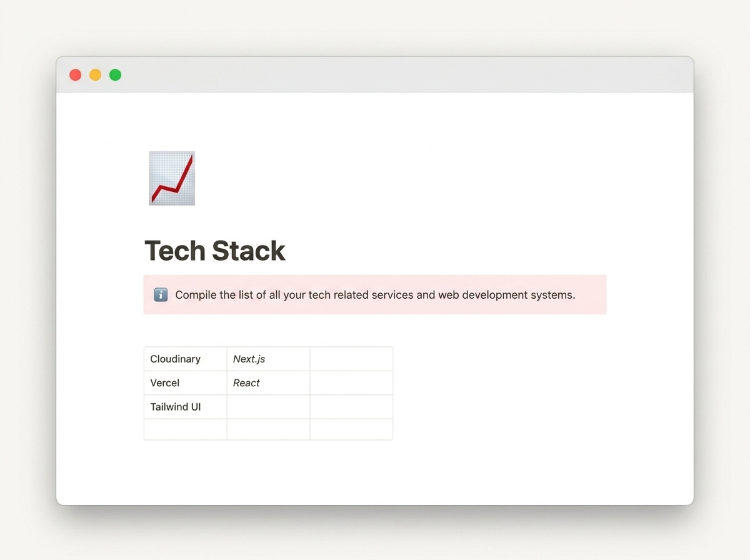Click the callout text starting with Compile
This screenshot has height=560, width=750.
click(375, 294)
